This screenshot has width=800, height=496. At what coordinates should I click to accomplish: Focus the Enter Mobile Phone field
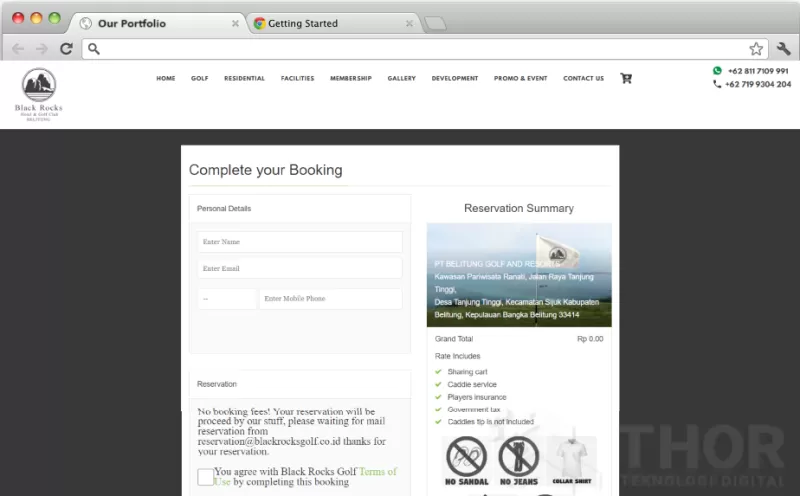[x=330, y=299]
